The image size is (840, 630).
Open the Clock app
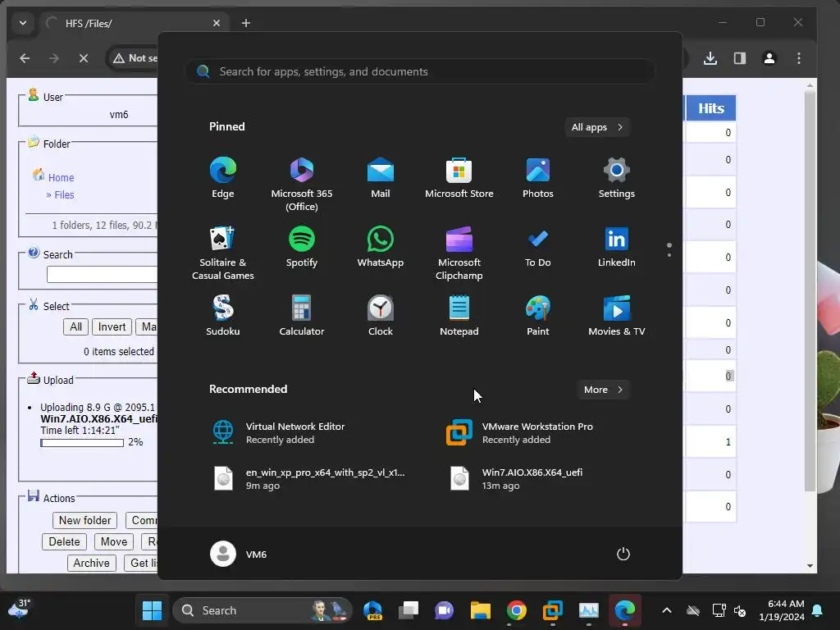[x=381, y=316]
